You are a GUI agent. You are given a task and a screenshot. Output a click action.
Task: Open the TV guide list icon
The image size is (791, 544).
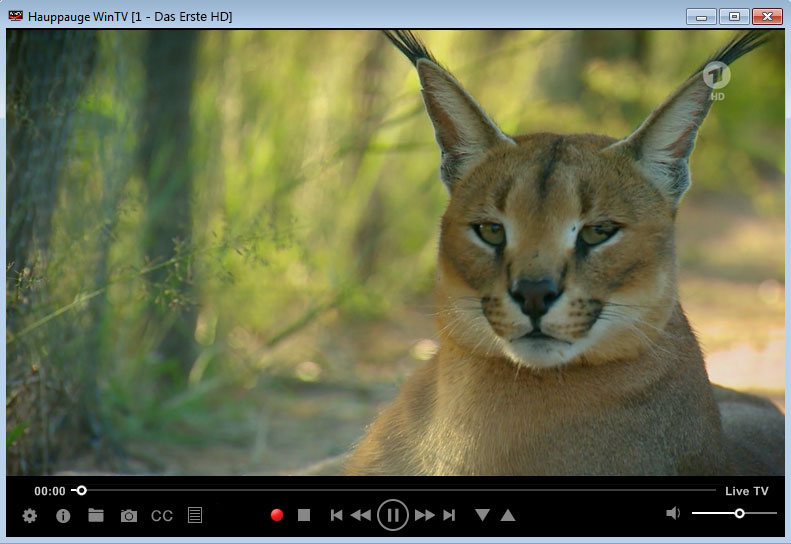pos(195,516)
